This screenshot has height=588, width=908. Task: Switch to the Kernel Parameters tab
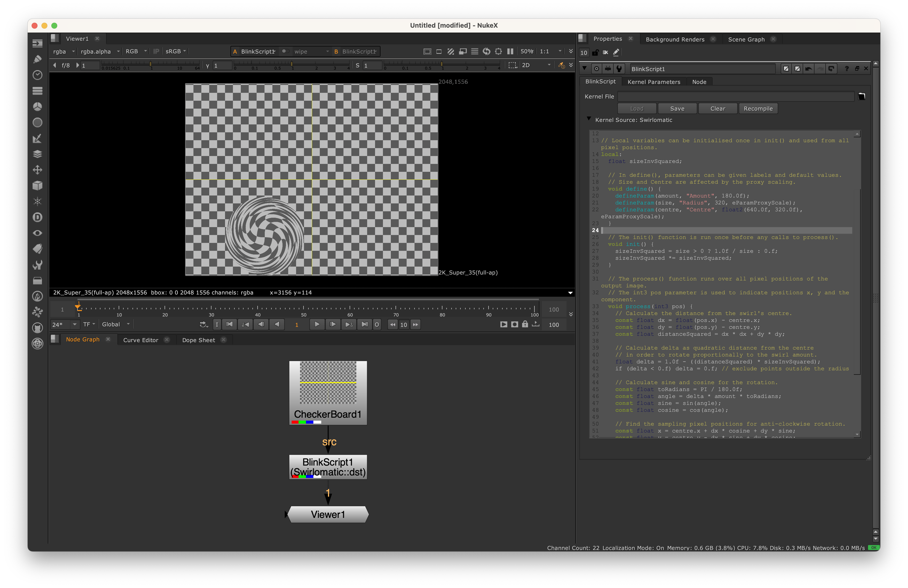(x=654, y=82)
